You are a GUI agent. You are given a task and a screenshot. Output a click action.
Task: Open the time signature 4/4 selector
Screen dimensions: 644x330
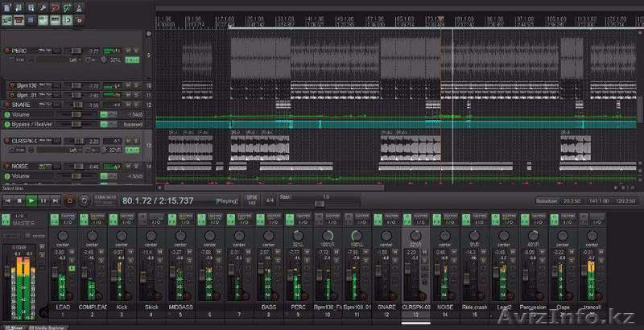(x=270, y=200)
